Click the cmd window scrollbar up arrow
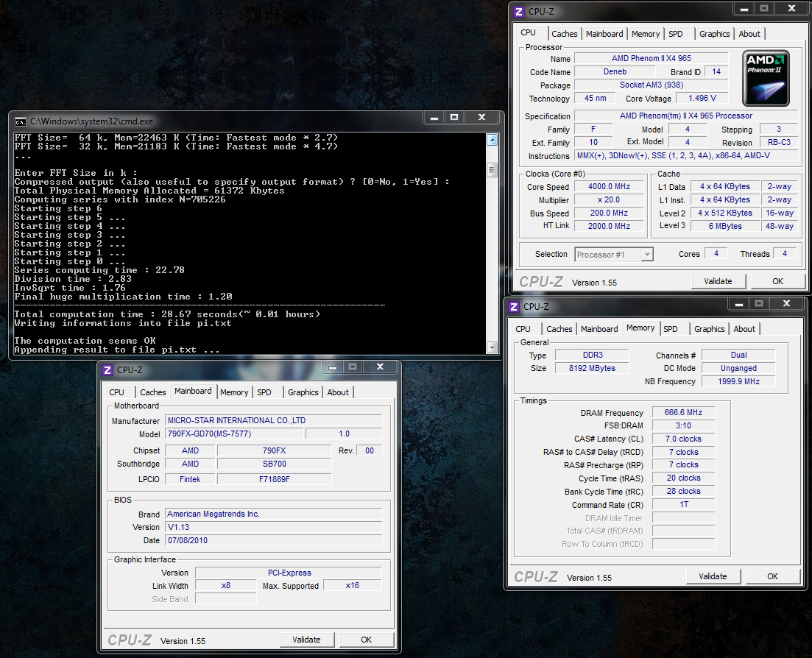The height and width of the screenshot is (658, 812). pos(492,140)
